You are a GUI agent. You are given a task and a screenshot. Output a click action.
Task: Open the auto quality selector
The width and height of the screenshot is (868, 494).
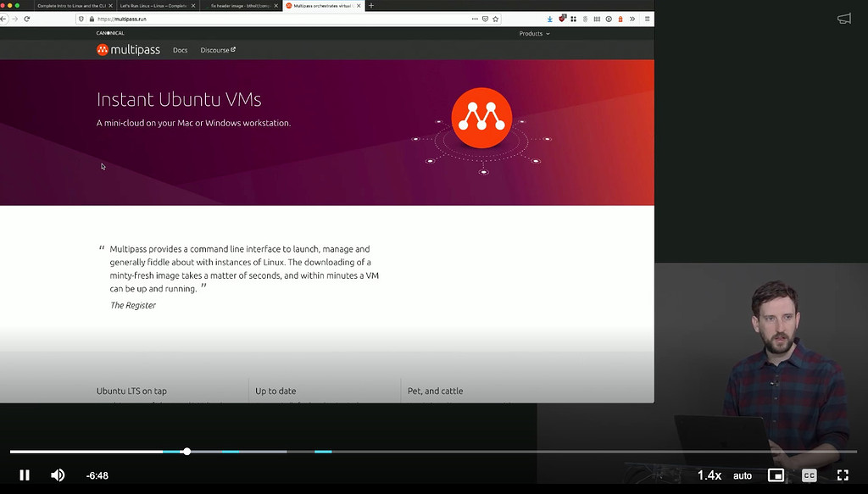point(743,475)
